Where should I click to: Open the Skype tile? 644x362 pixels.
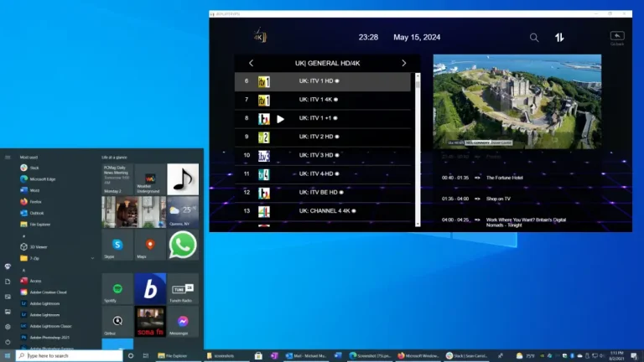pos(117,245)
